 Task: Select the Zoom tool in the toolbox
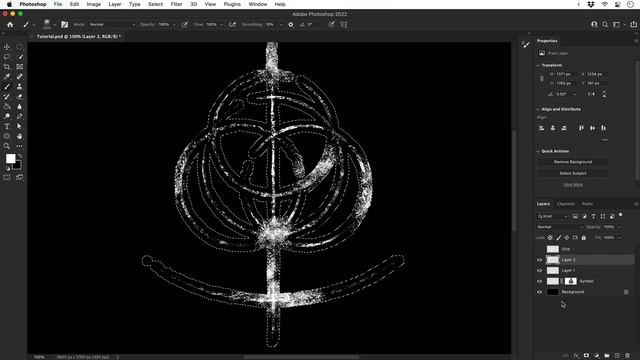point(7,146)
